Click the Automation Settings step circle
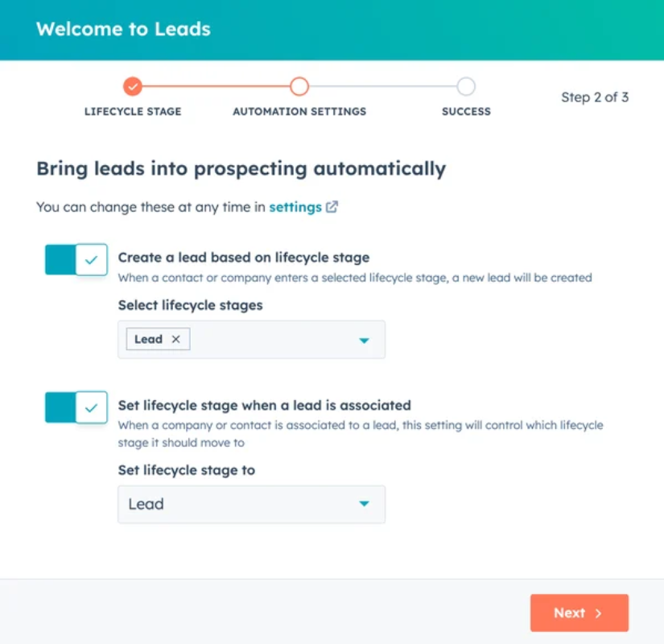Viewport: 664px width, 644px height. [x=299, y=86]
